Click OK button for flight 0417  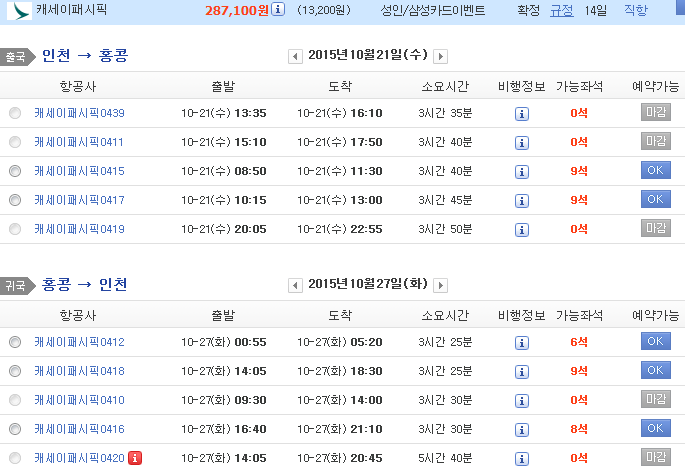pyautogui.click(x=656, y=199)
